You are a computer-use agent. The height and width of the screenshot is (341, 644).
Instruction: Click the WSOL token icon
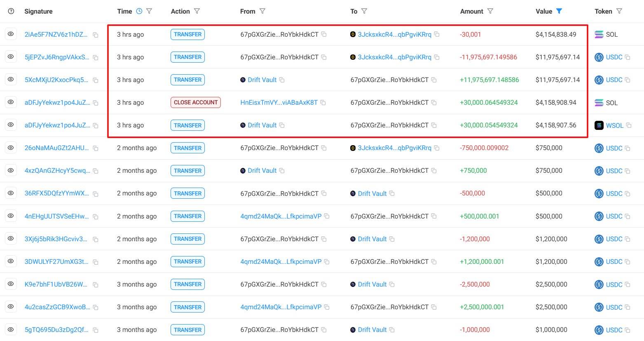[599, 125]
